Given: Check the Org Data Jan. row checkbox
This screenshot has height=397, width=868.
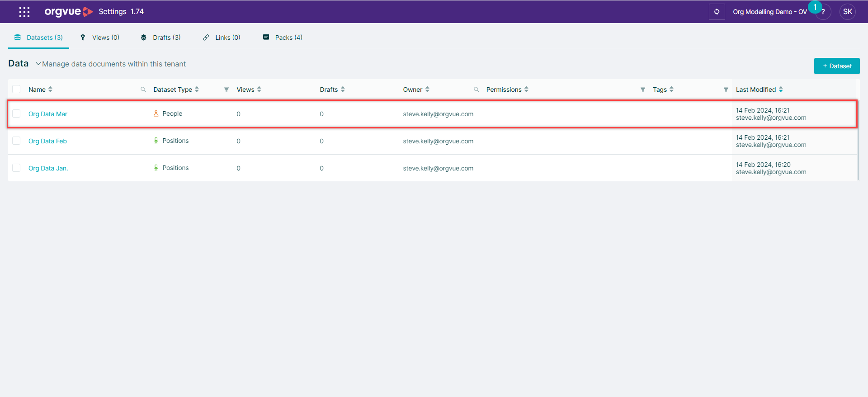Looking at the screenshot, I should click(x=16, y=168).
